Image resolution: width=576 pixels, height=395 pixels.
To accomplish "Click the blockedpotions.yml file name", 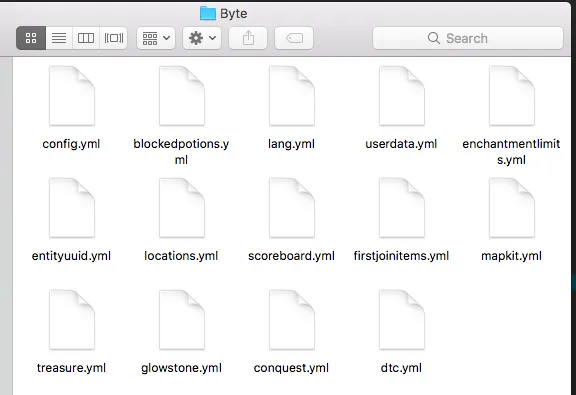I will coord(181,152).
